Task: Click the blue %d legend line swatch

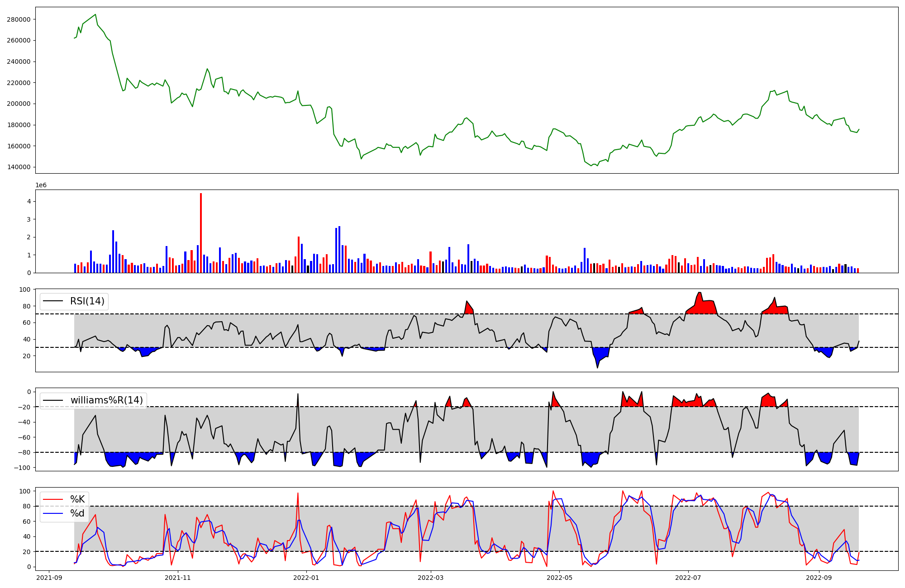Action: 52,513
